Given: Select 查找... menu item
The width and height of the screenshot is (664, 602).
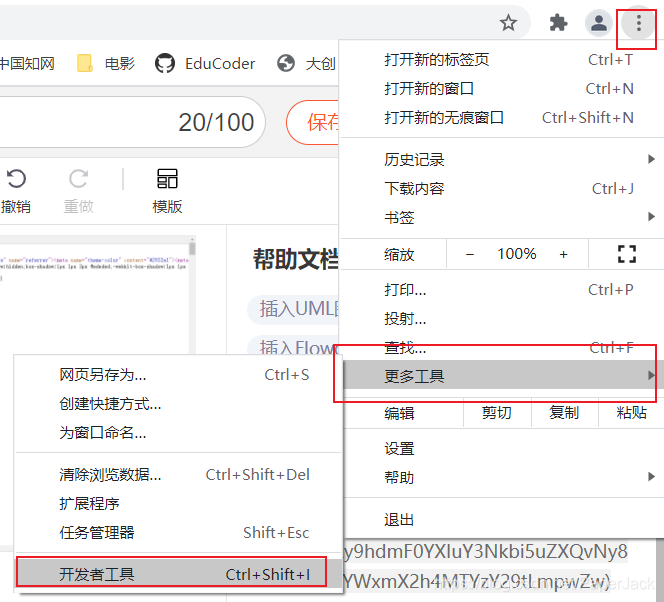Looking at the screenshot, I should pyautogui.click(x=502, y=347).
